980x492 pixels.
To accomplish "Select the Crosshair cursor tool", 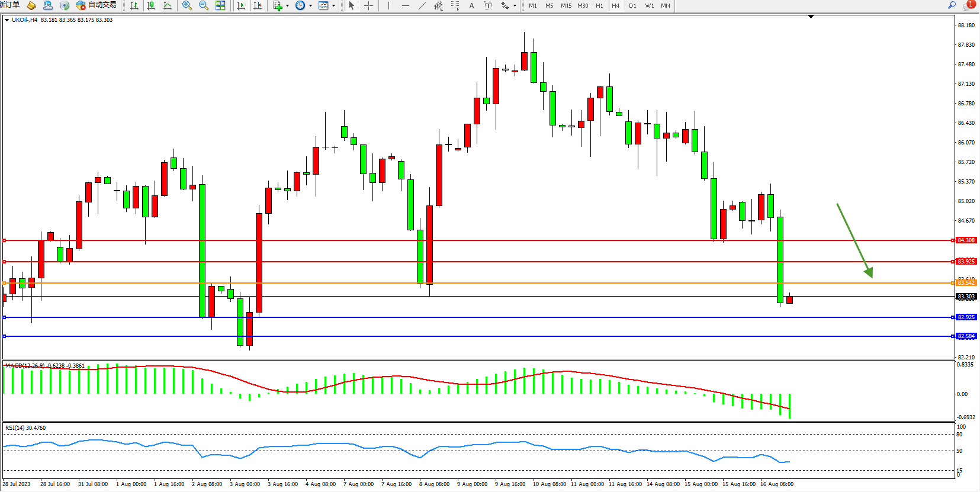I will (368, 5).
